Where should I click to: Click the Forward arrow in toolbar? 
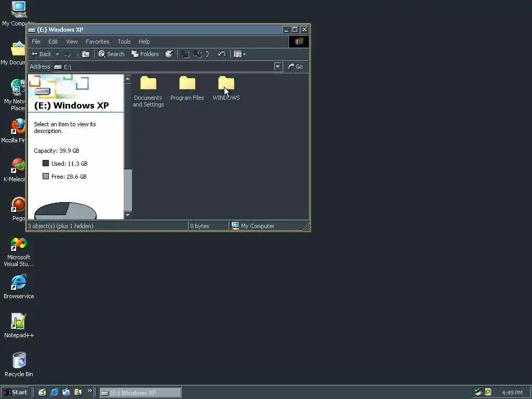click(x=68, y=54)
